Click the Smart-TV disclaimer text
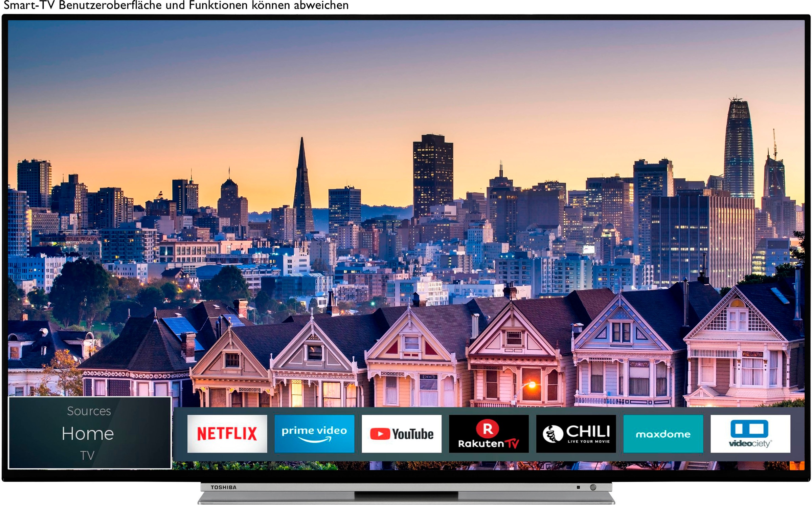Screen dimensions: 812x505 point(176,5)
